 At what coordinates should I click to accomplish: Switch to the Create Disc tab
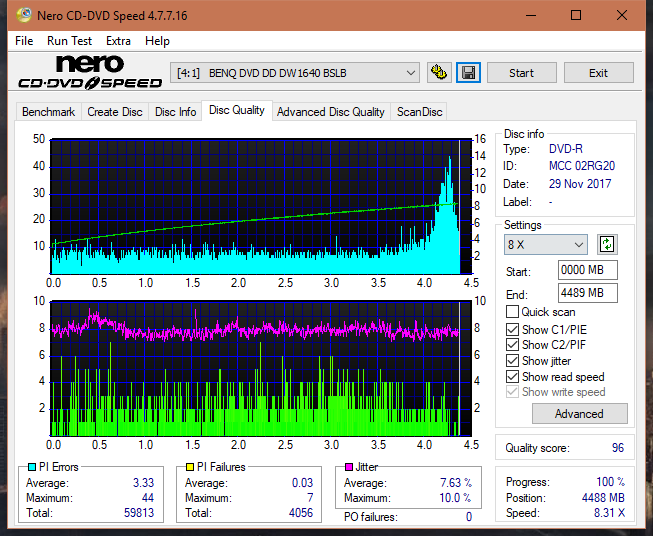(x=115, y=112)
